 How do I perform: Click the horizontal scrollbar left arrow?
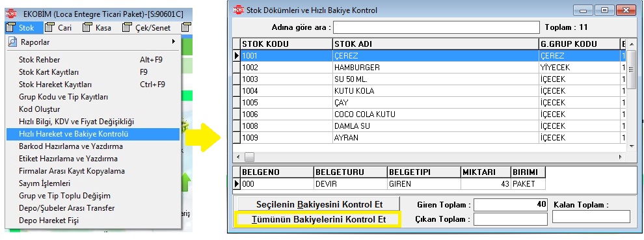point(238,157)
